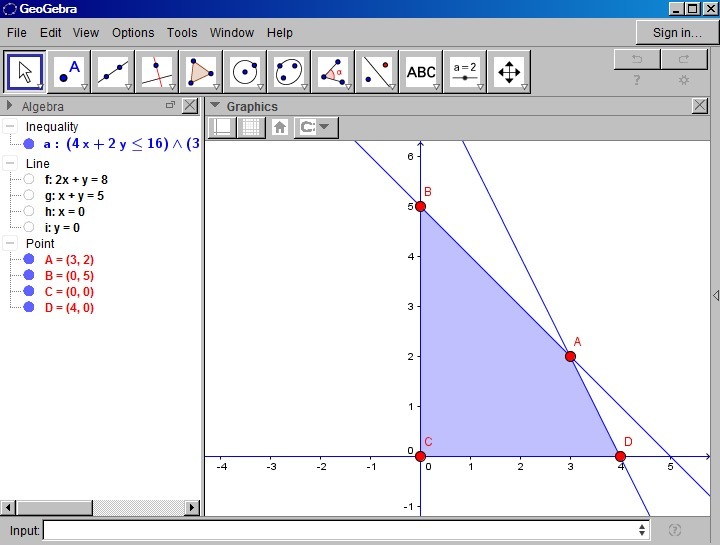
Task: Show line g: x + y = 5
Action: point(29,195)
